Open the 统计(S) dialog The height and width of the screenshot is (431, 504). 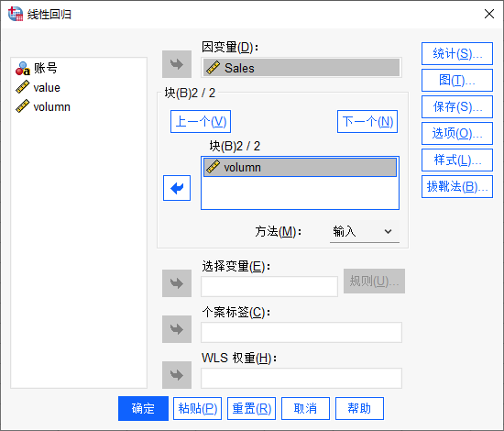(457, 54)
